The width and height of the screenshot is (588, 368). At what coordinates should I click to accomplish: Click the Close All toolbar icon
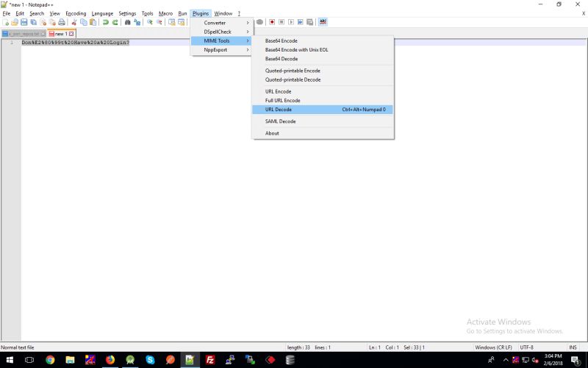52,22
